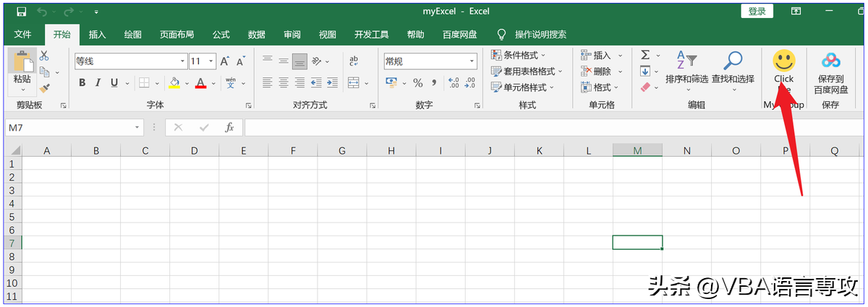This screenshot has height=307, width=868.
Task: Click the Insert Function fx button
Action: pyautogui.click(x=229, y=127)
